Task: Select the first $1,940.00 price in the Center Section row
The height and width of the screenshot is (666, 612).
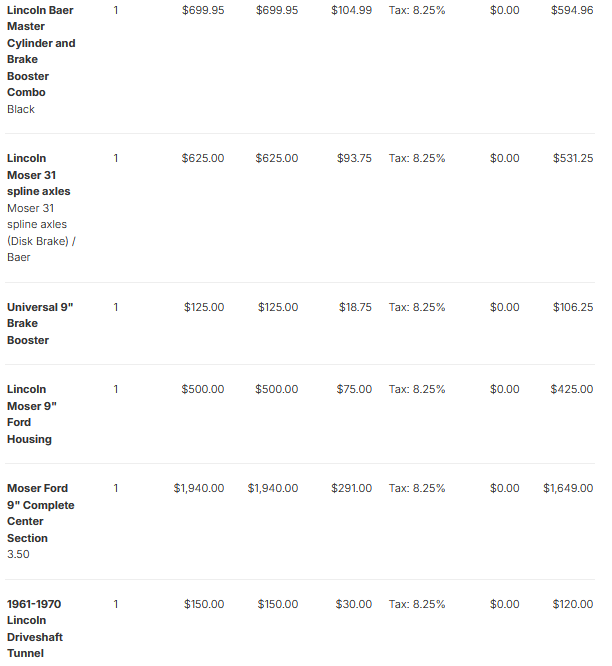Action: coord(198,488)
